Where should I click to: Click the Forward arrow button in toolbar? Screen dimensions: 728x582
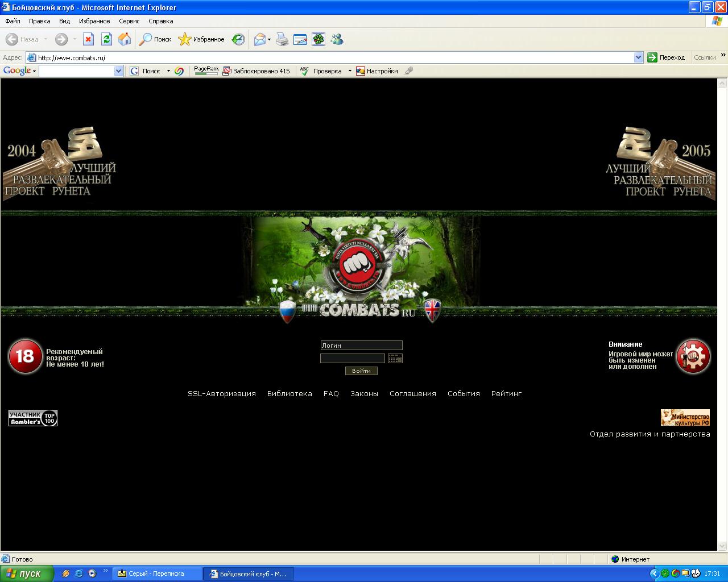[x=61, y=39]
